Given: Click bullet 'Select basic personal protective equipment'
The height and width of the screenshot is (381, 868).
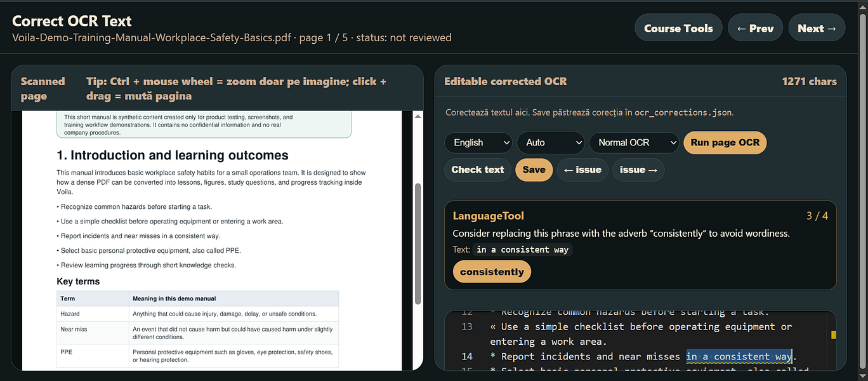Looking at the screenshot, I should (x=148, y=250).
